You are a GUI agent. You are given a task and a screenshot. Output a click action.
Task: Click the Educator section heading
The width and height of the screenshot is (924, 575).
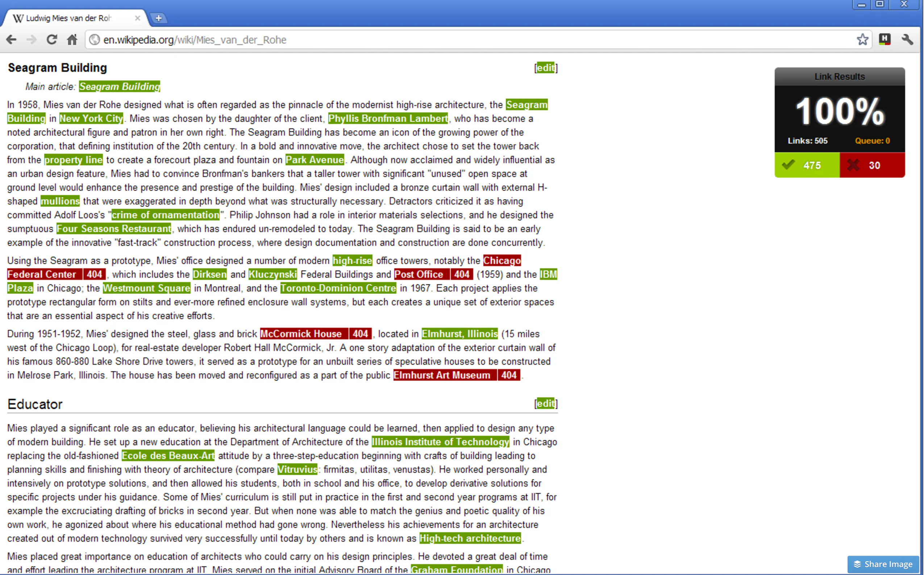click(x=35, y=404)
